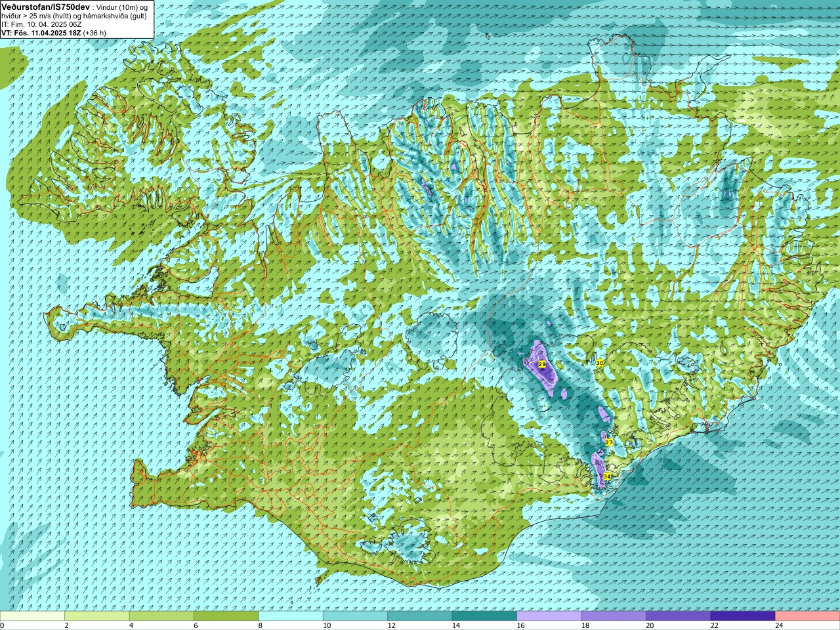
Task: Click the 'IT: Fim. 10. 04. 2025 06Z' line
Action: click(x=41, y=24)
